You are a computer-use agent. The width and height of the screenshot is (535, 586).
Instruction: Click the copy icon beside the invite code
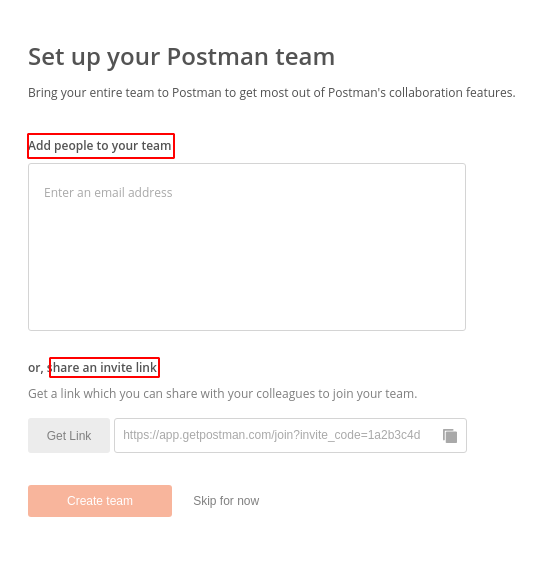coord(449,436)
